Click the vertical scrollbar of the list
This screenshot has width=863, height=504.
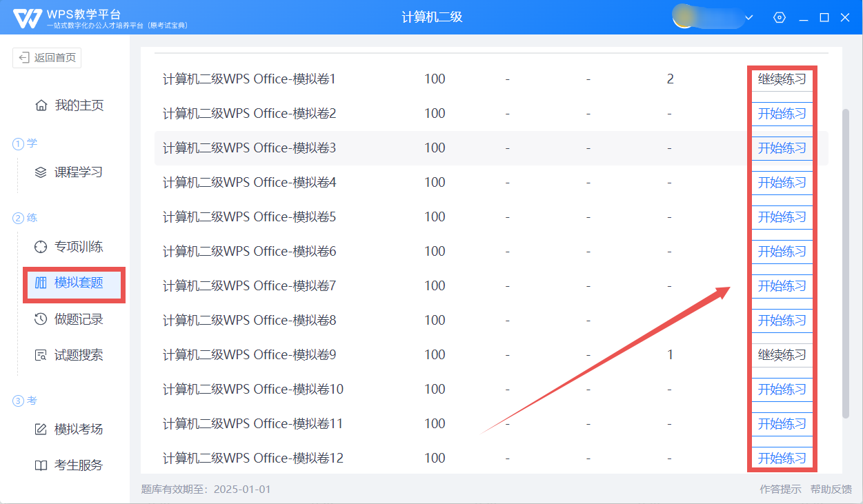[x=846, y=262]
